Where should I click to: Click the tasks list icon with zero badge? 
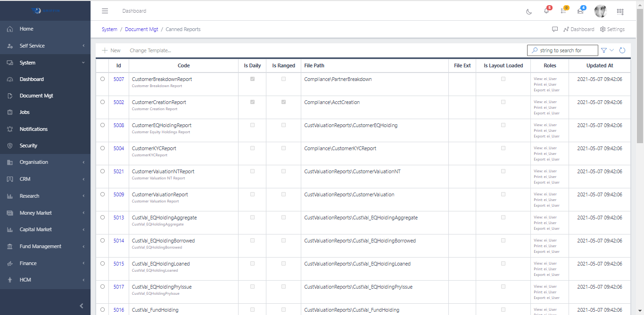tap(563, 10)
